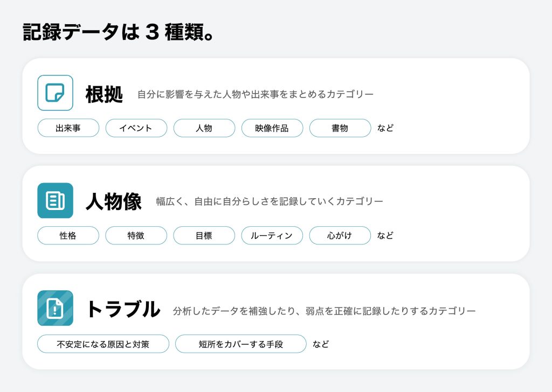Pick the ルーティン tag
552x392 pixels.
pos(272,235)
